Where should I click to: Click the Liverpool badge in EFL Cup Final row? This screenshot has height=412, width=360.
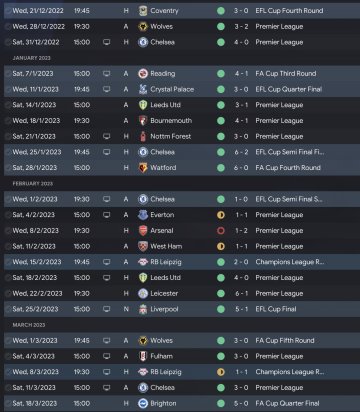click(x=143, y=309)
